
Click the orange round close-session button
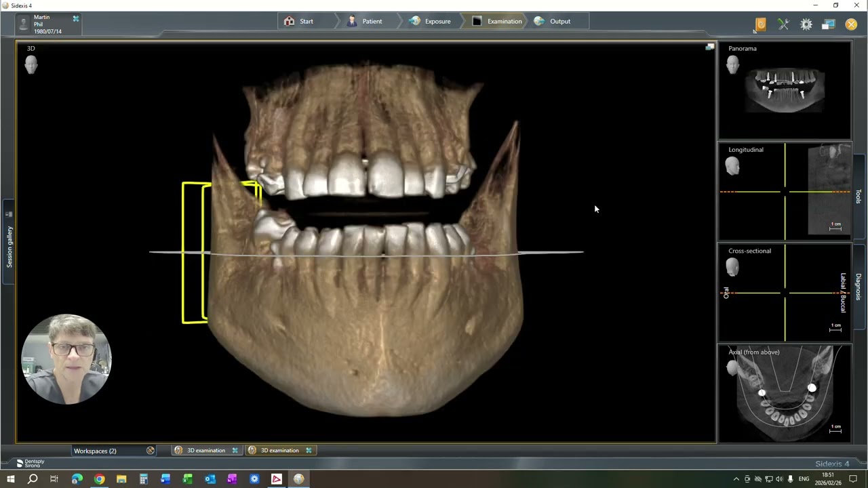point(851,24)
